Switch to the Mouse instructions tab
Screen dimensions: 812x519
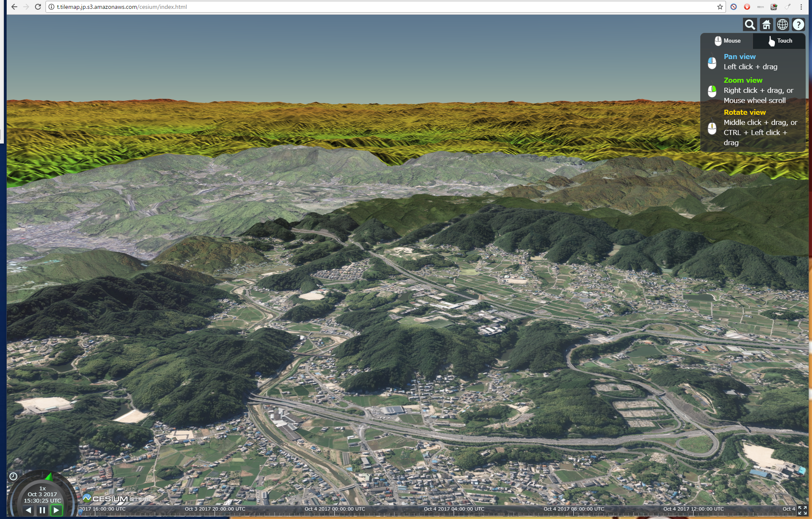tap(727, 41)
